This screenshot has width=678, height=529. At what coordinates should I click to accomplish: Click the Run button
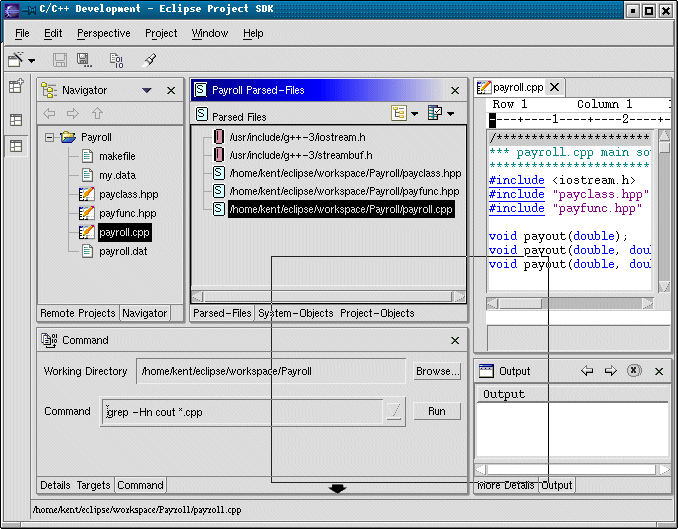(437, 411)
